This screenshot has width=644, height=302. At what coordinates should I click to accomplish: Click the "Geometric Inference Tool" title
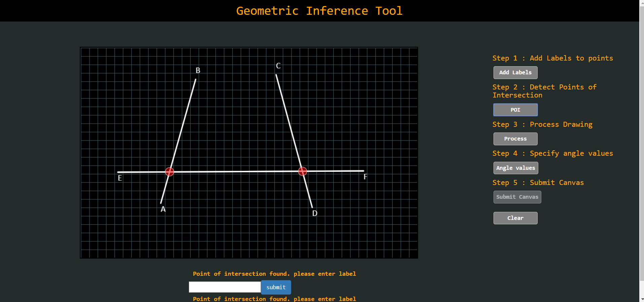pyautogui.click(x=319, y=11)
